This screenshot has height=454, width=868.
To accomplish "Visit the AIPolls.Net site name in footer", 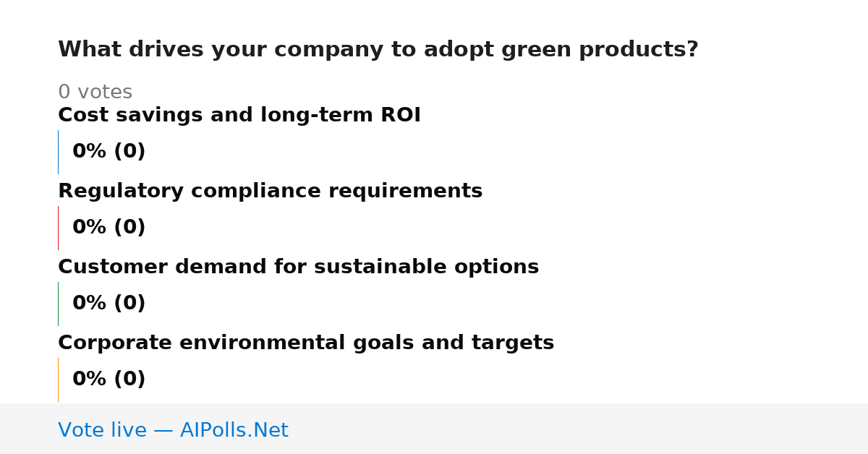I will coord(234,430).
